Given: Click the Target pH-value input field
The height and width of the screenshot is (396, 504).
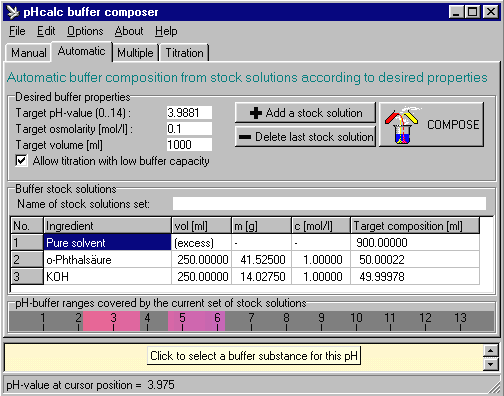Looking at the screenshot, I should [x=189, y=113].
